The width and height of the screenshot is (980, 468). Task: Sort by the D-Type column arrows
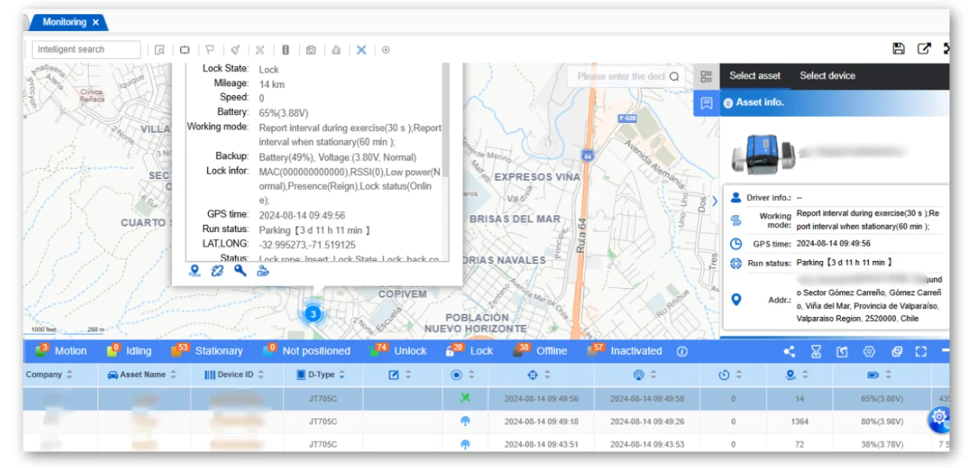[342, 375]
